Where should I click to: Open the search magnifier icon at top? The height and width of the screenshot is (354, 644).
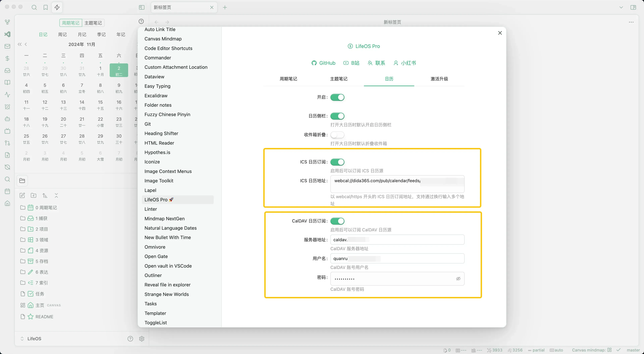pos(34,7)
